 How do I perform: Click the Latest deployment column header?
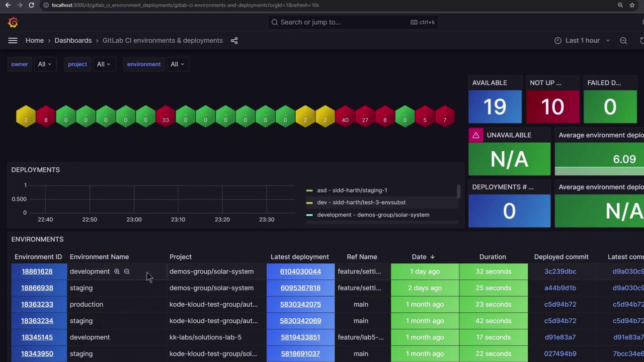299,257
